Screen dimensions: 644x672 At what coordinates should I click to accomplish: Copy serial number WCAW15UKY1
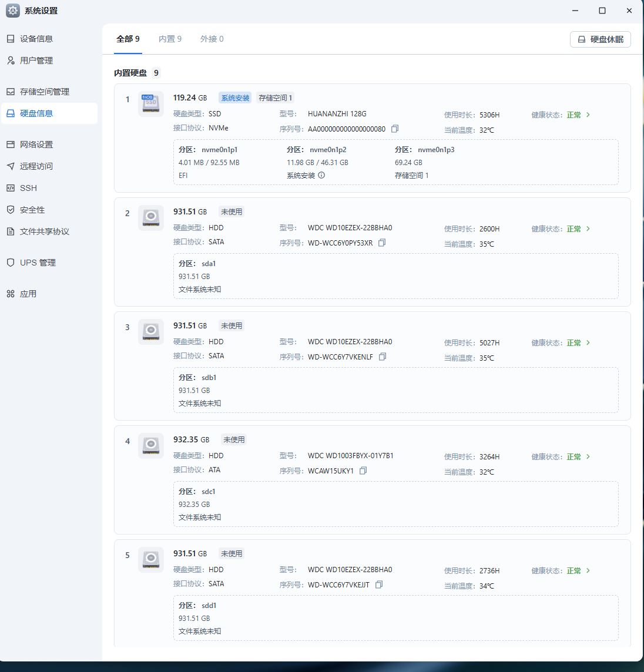click(363, 471)
